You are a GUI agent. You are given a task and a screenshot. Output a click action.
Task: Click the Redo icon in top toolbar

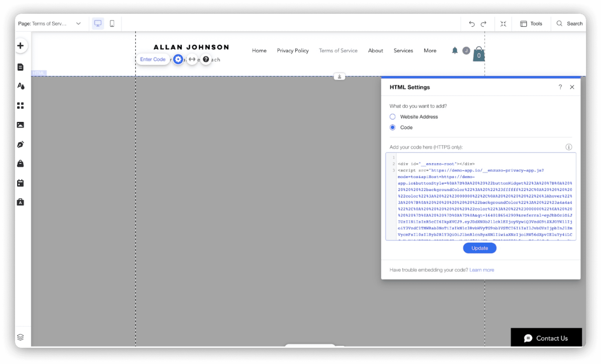pyautogui.click(x=484, y=23)
